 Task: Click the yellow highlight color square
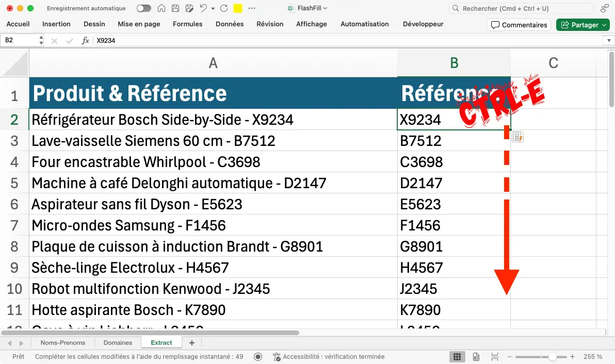238,8
